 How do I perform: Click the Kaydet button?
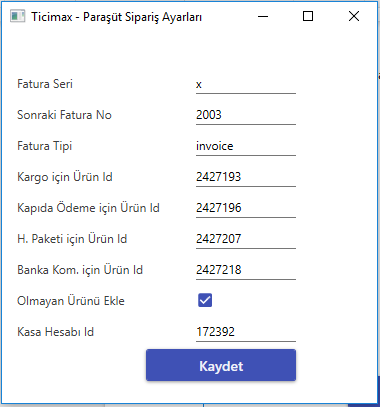[221, 365]
